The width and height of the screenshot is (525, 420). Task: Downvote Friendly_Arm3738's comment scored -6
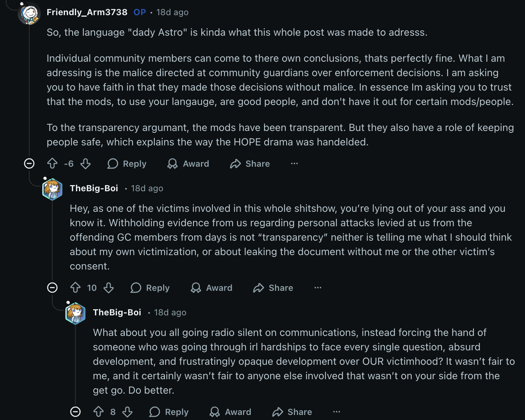[x=86, y=164]
